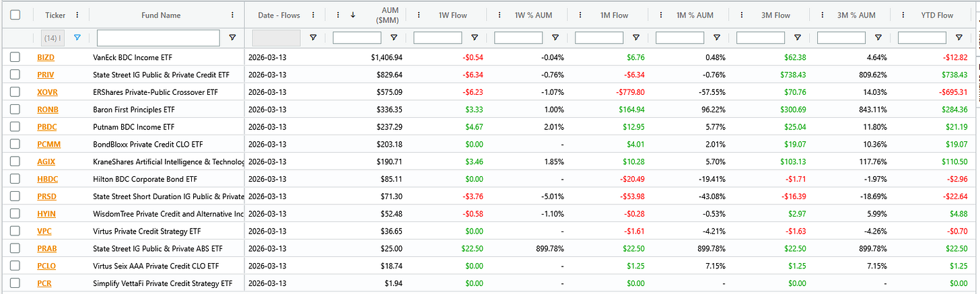Click the 1W % AUM filter funnel icon

click(x=555, y=38)
